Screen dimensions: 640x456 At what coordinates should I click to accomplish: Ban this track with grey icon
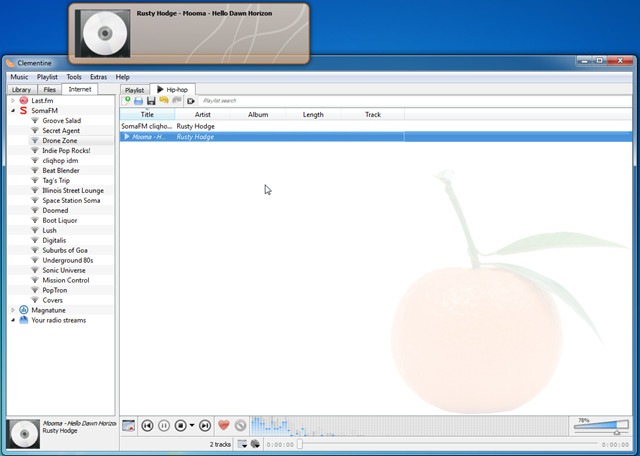tap(240, 425)
